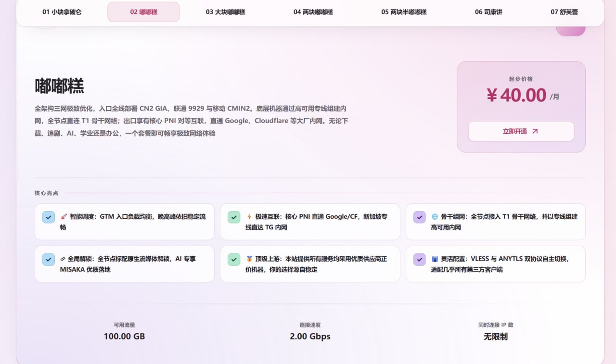The width and height of the screenshot is (616, 364).
Task: Click the globe emoji before 骨干组网
Action: click(x=435, y=217)
